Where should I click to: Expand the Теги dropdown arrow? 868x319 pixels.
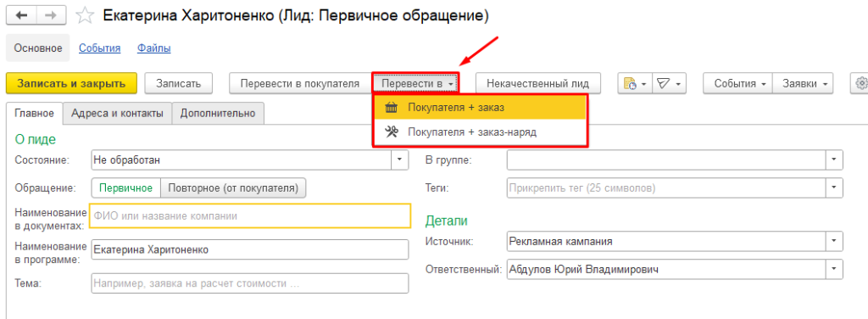coord(834,187)
